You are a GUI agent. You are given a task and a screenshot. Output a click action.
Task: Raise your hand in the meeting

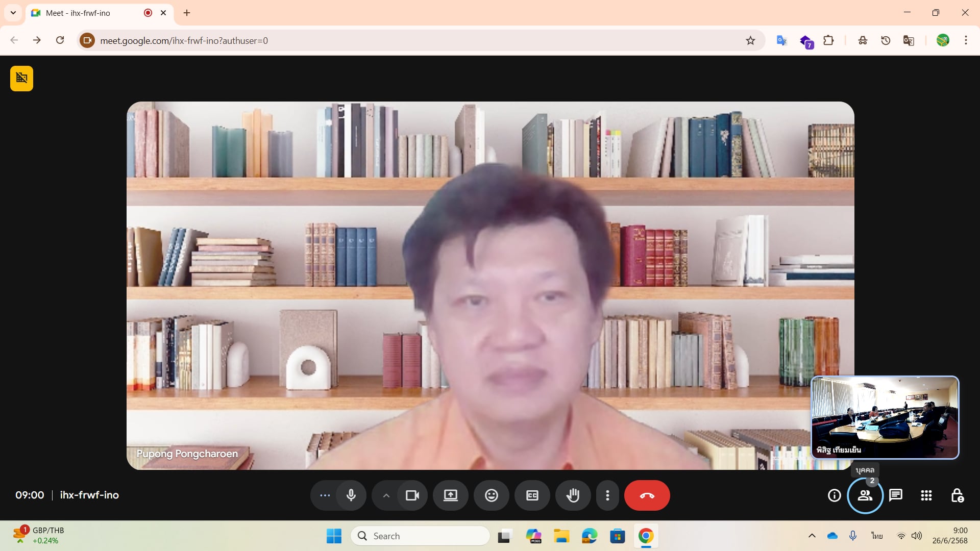[573, 495]
